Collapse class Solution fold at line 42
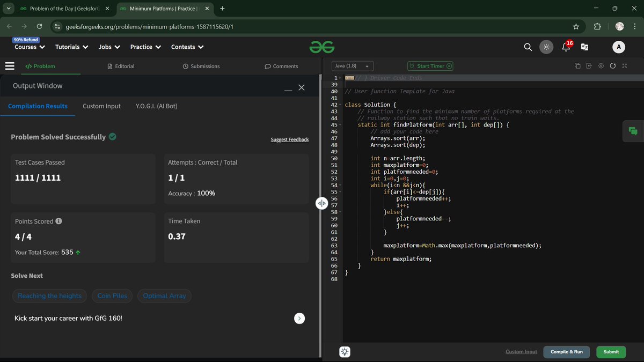644x362 pixels. click(340, 105)
